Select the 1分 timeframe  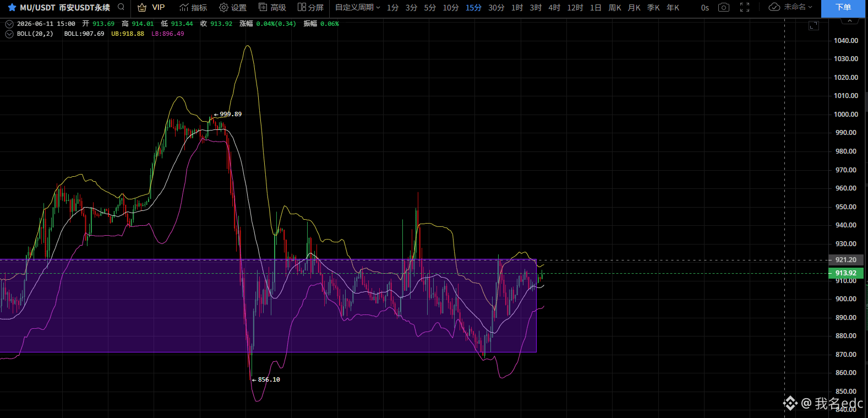(x=392, y=8)
